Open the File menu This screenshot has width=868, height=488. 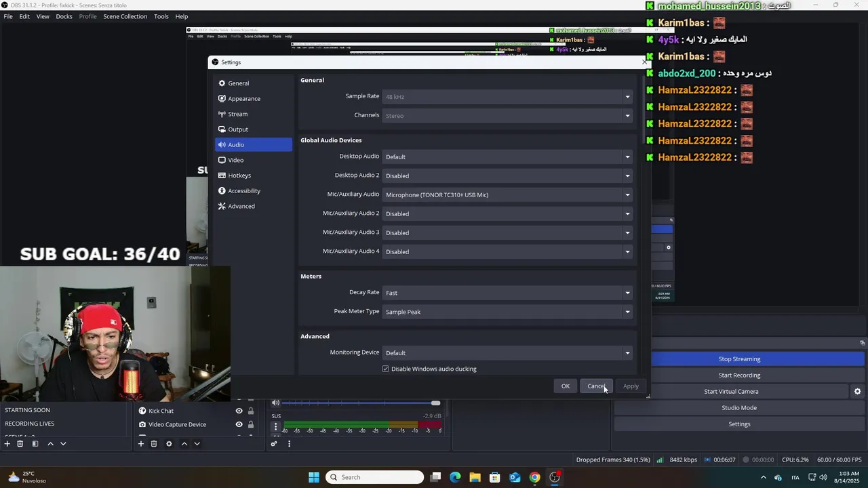pos(8,16)
